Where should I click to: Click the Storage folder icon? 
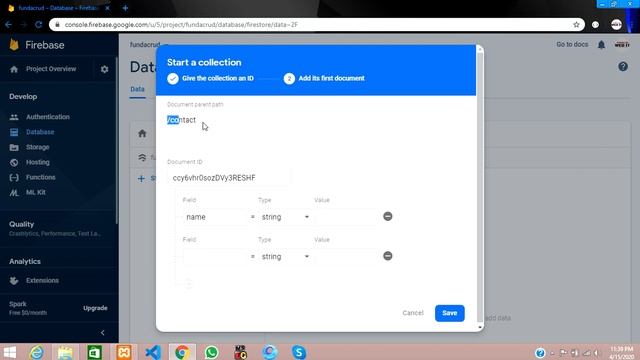[14, 147]
